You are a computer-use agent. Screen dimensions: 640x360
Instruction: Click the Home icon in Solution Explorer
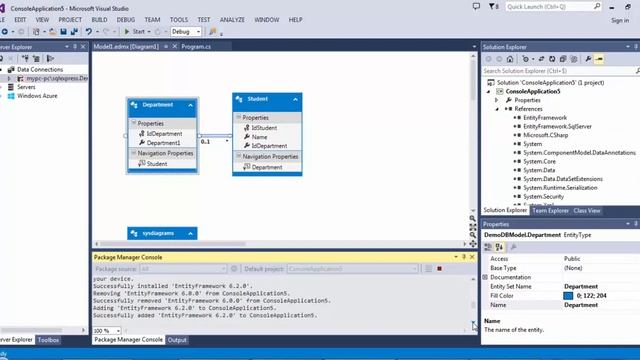click(x=510, y=59)
